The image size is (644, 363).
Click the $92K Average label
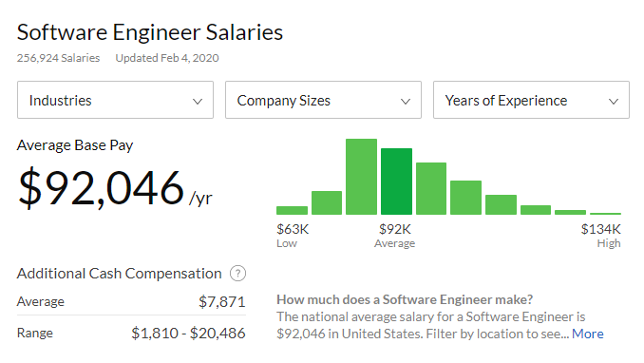[x=395, y=235]
